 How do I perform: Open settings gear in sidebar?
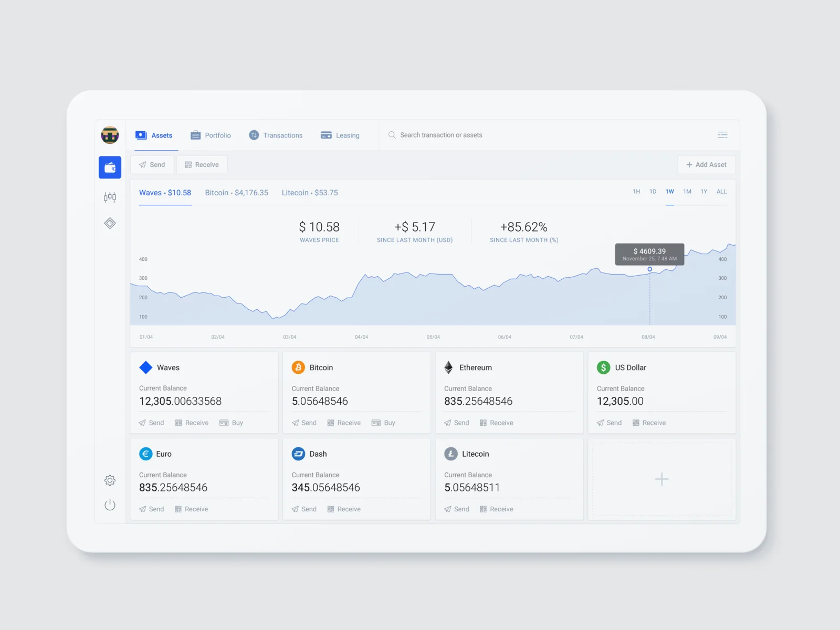pyautogui.click(x=110, y=480)
